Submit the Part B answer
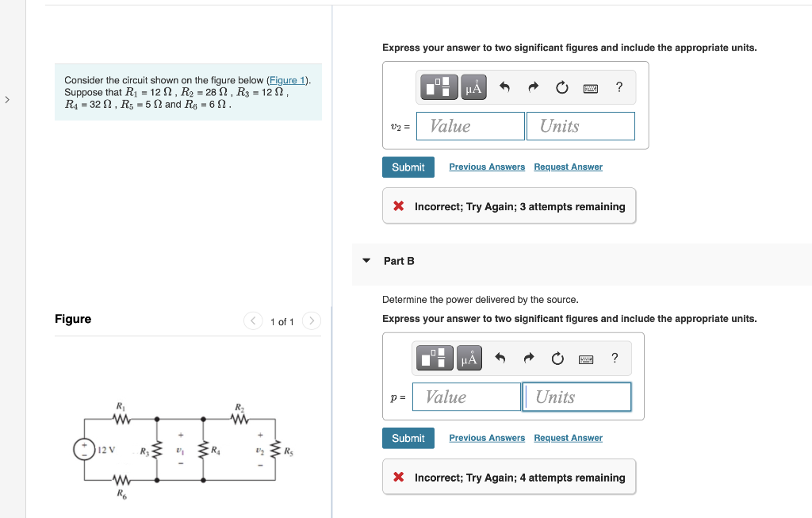Viewport: 812px width, 518px height. (x=408, y=437)
